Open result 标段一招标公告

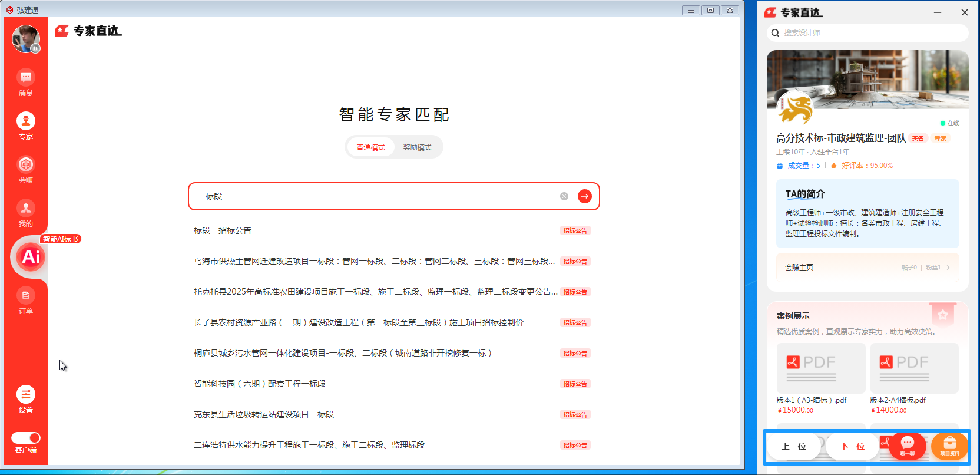tap(223, 230)
